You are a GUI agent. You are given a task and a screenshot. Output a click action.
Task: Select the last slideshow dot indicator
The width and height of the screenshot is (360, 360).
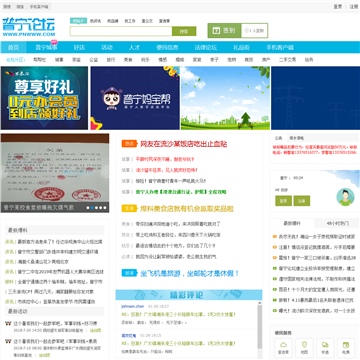[x=105, y=207]
